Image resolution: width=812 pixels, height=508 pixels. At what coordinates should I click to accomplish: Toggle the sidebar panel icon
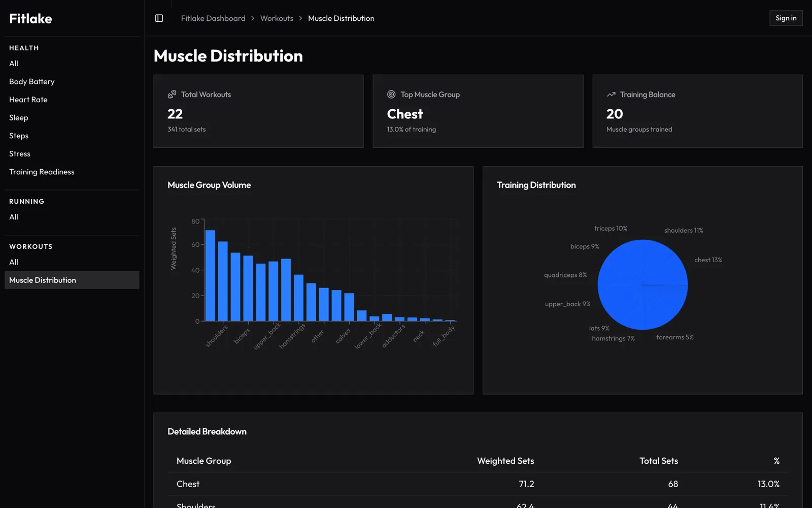(159, 18)
